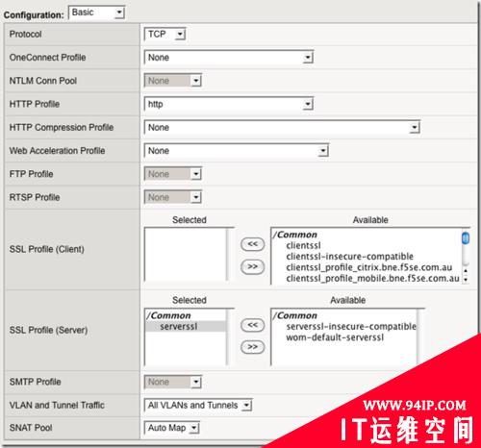Select clientssl_profile_citrix.bne.f5se.com.au entry
Image resolution: width=481 pixels, height=448 pixels.
point(369,267)
